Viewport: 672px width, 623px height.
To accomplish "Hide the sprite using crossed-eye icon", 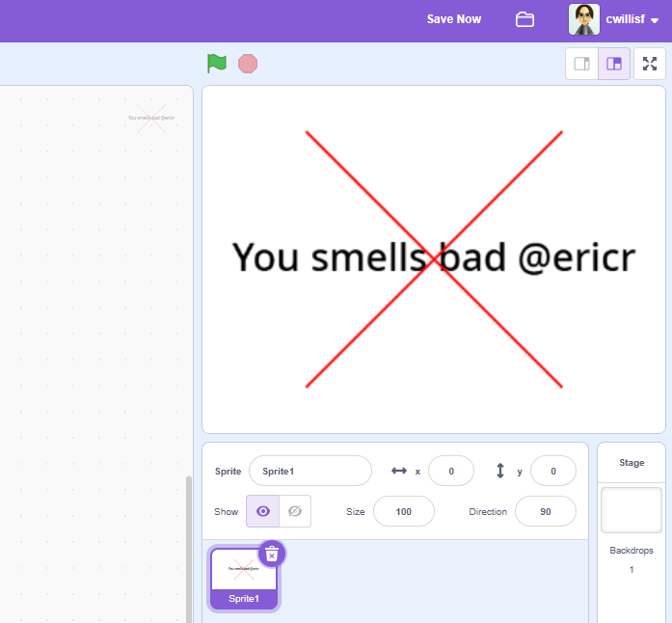I will 295,511.
